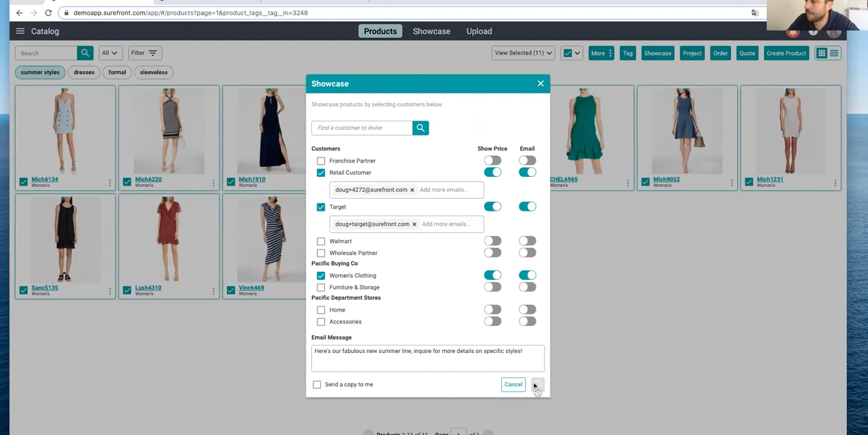Open the More actions dropdown
Image resolution: width=868 pixels, height=435 pixels.
click(601, 53)
